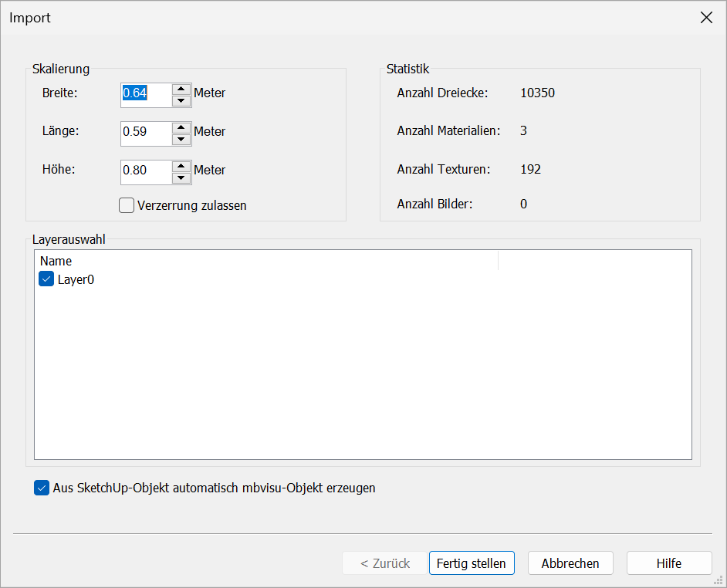
Task: Increase Länge value with up arrow
Action: pos(181,128)
